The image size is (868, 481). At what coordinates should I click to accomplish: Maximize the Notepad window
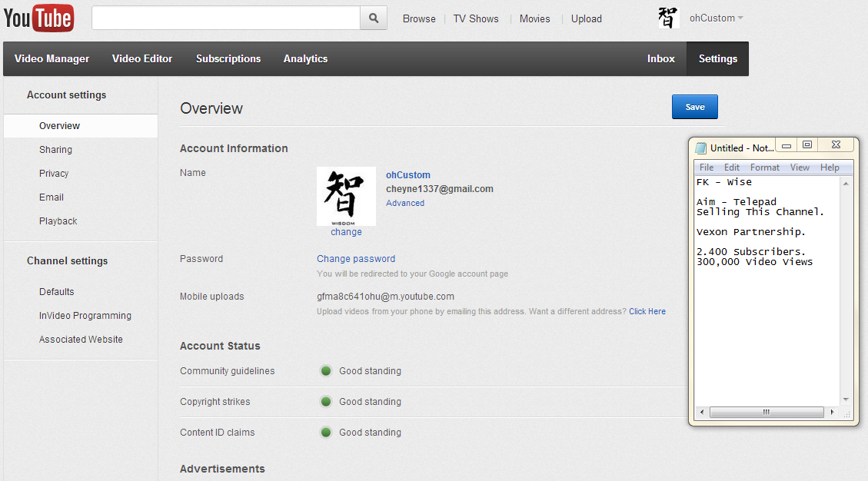coord(807,145)
